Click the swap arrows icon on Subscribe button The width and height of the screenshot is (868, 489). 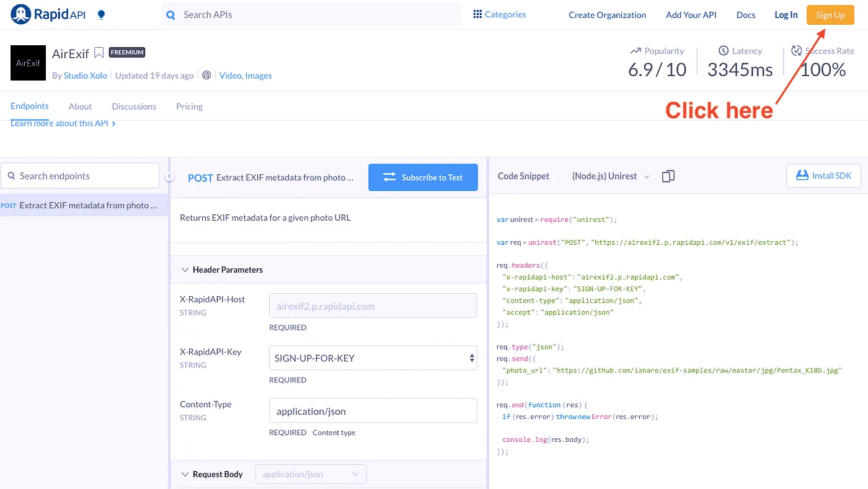point(389,177)
